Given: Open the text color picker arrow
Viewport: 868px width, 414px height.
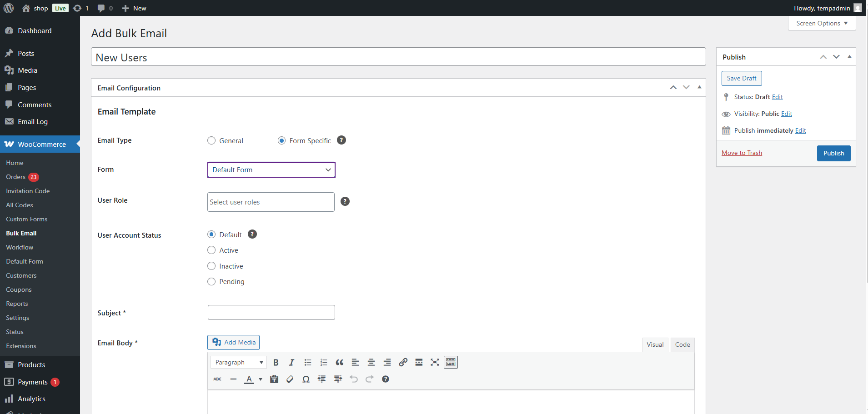Looking at the screenshot, I should 261,379.
